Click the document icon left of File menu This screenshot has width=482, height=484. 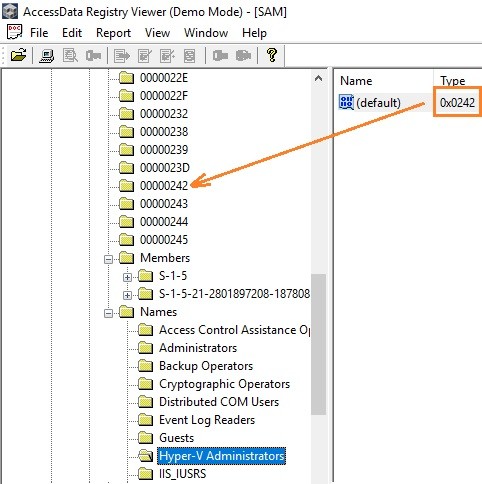[x=14, y=32]
